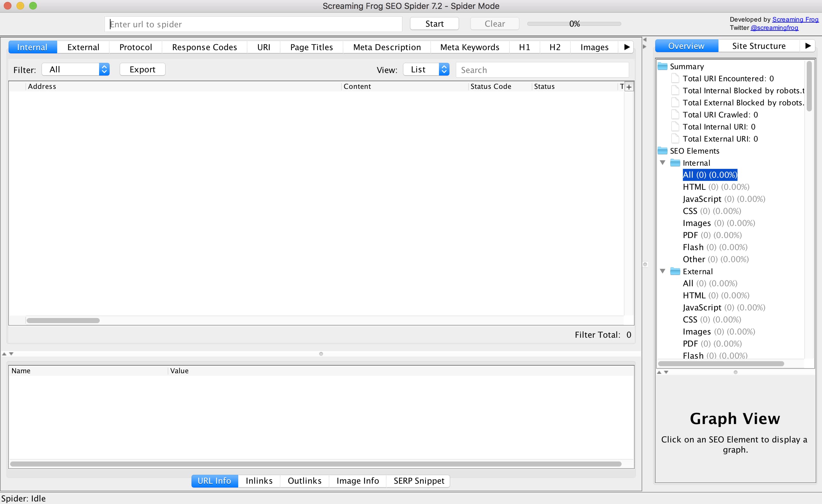Click the lower pane splitter up arrow
Viewport: 822px width, 504px height.
pyautogui.click(x=4, y=354)
